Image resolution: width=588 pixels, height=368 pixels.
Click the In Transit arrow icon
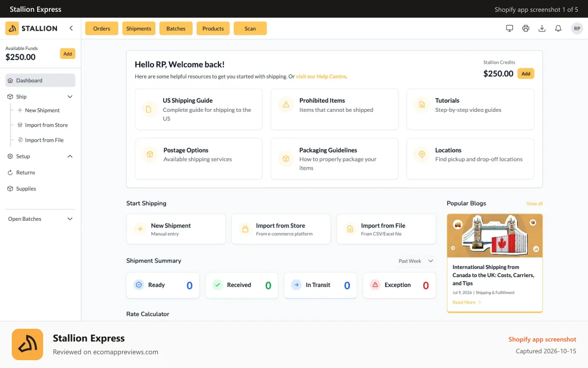click(296, 285)
